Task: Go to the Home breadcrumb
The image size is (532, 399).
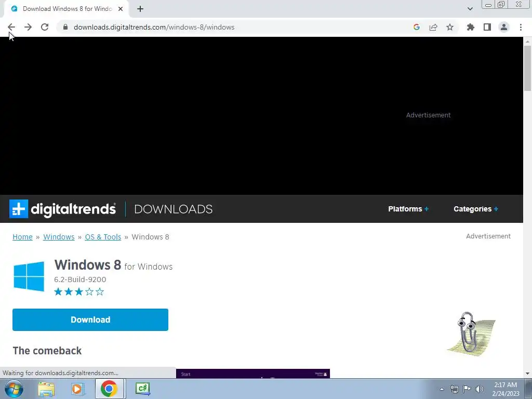Action: 22,237
